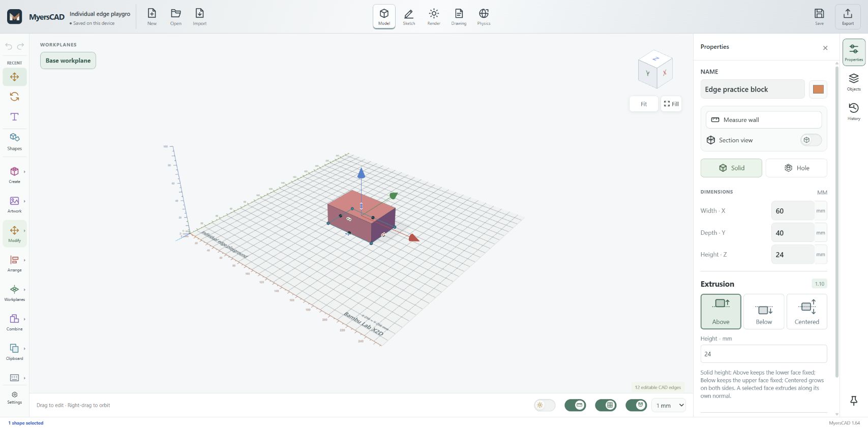This screenshot has width=868, height=428.
Task: Open the Properties panel icon
Action: (854, 52)
